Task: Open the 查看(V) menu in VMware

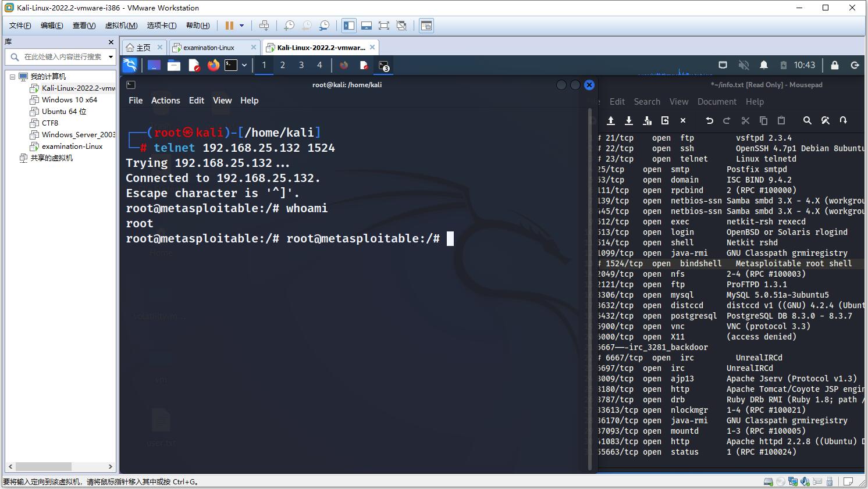Action: [84, 26]
